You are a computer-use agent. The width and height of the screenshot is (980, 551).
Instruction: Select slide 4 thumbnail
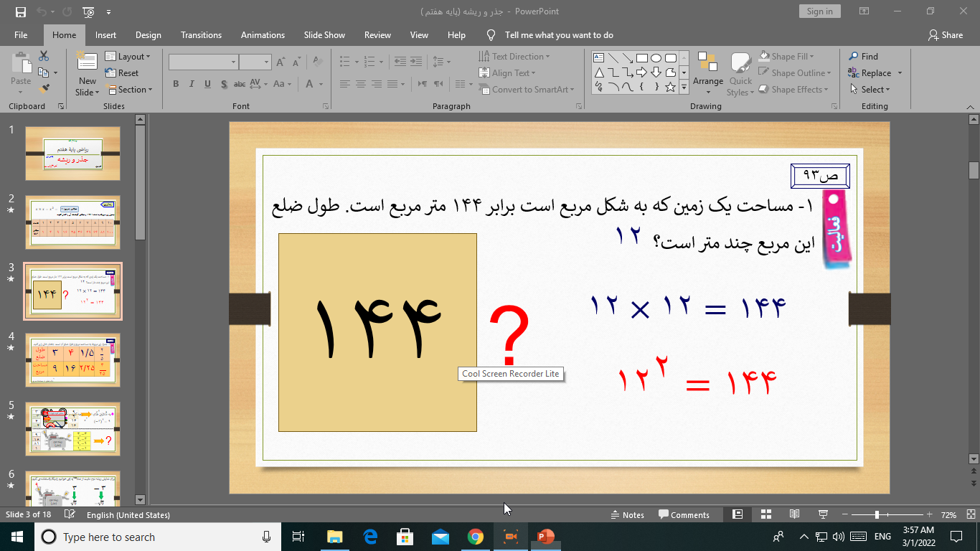[72, 360]
